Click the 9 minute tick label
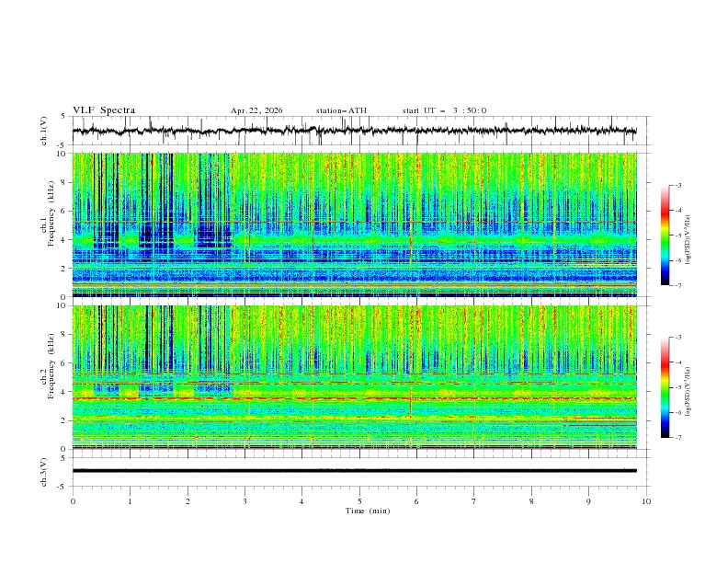This screenshot has width=728, height=563. click(x=588, y=501)
